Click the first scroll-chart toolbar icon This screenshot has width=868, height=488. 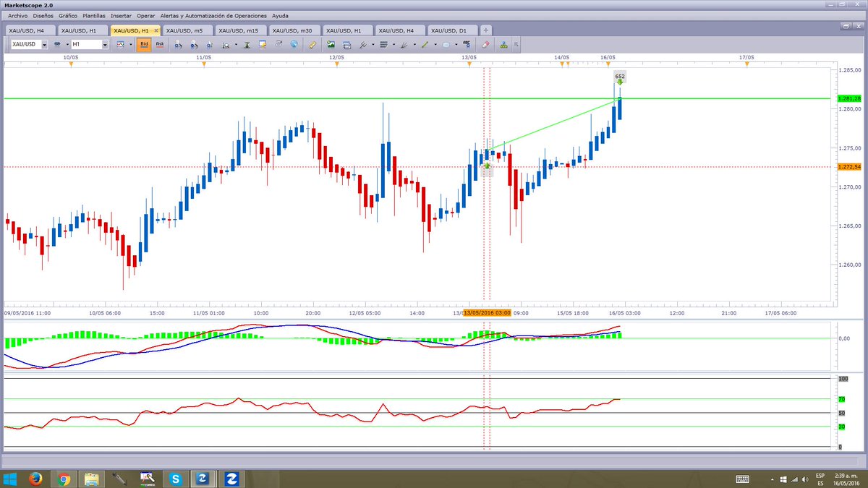point(178,44)
